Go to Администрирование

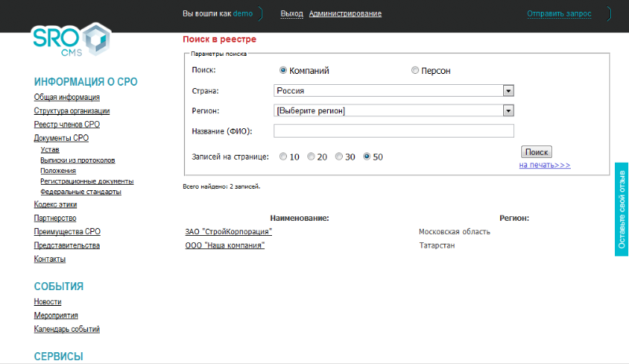[345, 13]
